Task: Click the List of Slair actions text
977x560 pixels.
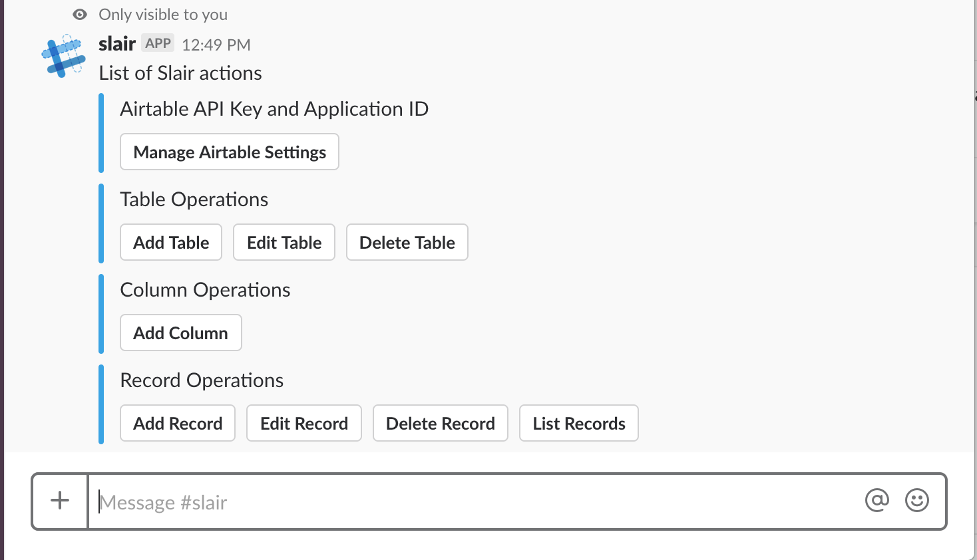Action: tap(180, 72)
